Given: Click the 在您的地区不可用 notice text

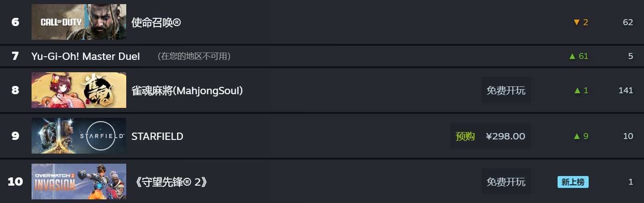Looking at the screenshot, I should click(x=194, y=56).
